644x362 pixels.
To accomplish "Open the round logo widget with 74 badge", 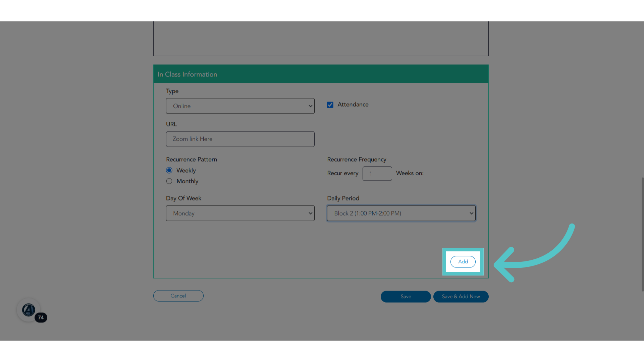I will (29, 310).
